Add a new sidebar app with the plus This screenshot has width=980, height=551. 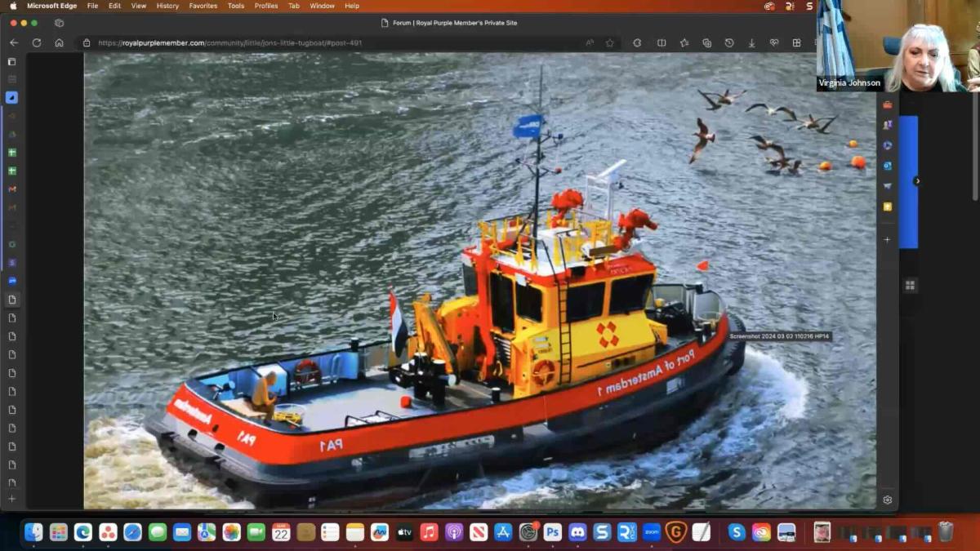(888, 239)
